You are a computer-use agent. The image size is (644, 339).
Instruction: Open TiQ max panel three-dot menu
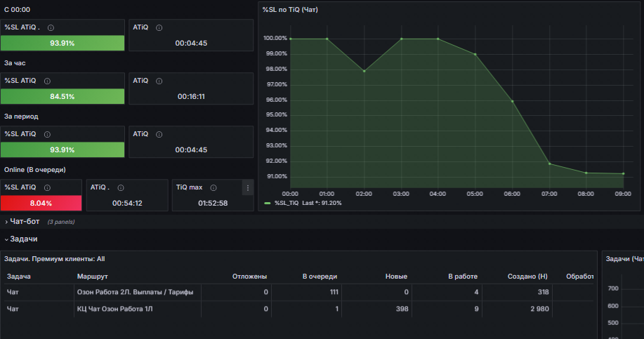(x=248, y=188)
